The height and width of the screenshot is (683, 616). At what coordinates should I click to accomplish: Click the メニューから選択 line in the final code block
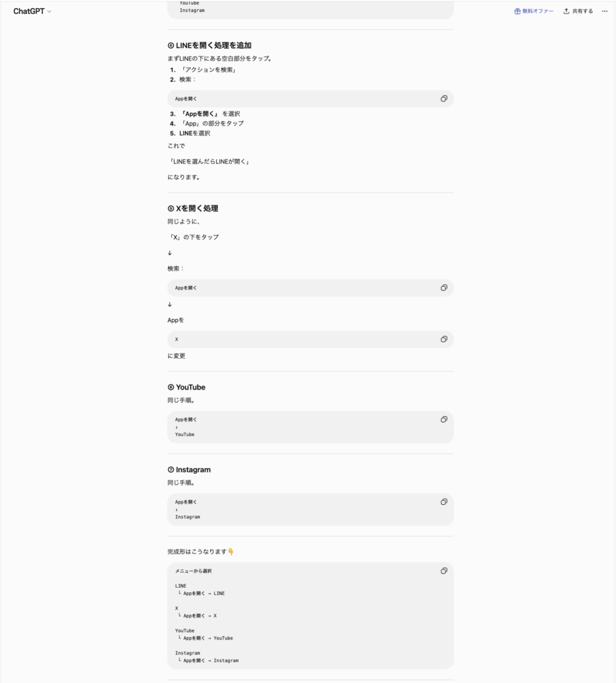(x=193, y=571)
